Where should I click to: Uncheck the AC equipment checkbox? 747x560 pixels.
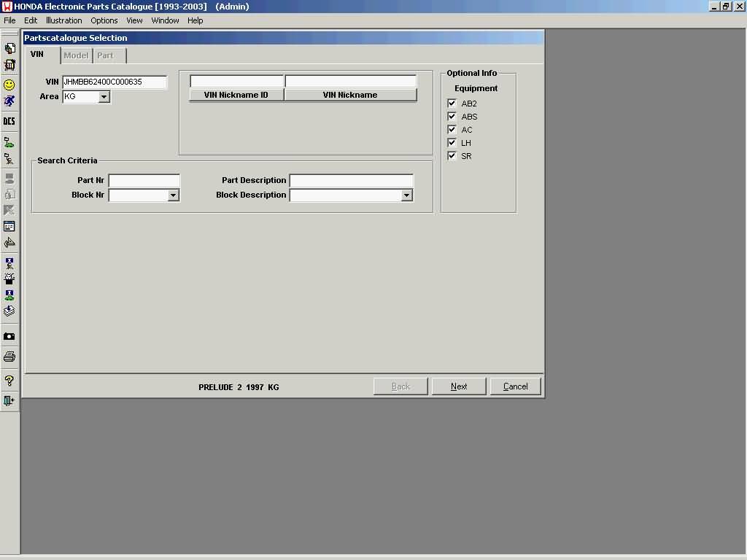coord(452,130)
